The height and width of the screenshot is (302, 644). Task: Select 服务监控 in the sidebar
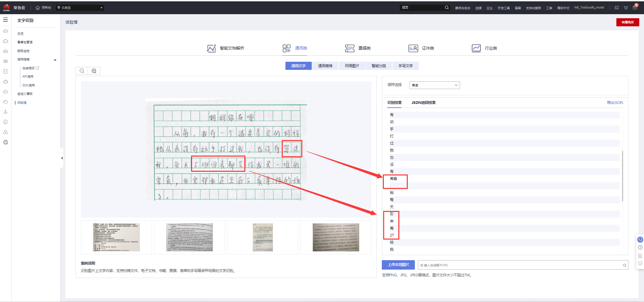point(24,51)
